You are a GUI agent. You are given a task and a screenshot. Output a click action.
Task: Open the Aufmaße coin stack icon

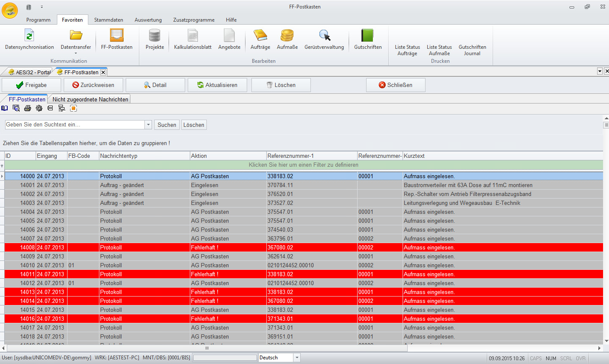coord(287,39)
